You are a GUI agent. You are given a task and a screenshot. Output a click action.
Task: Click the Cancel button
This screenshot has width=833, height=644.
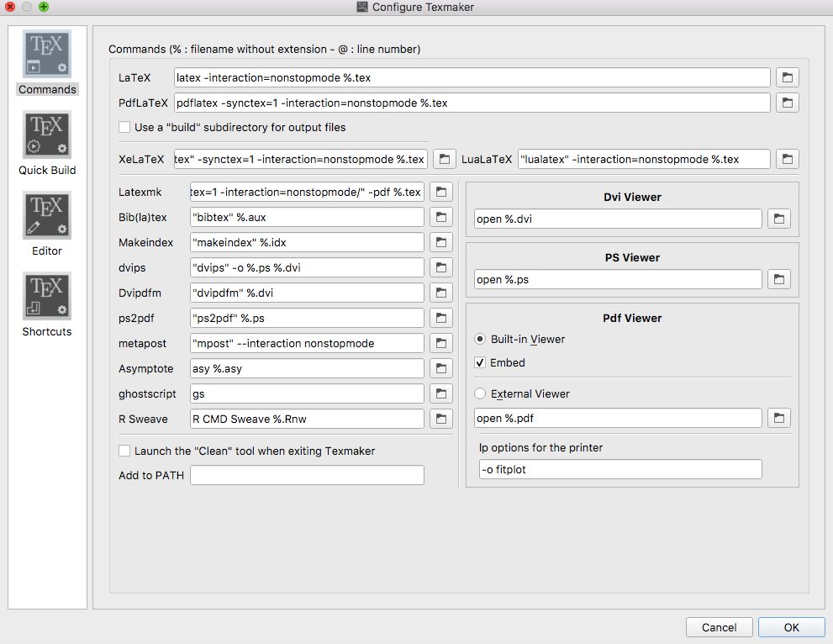coord(719,627)
